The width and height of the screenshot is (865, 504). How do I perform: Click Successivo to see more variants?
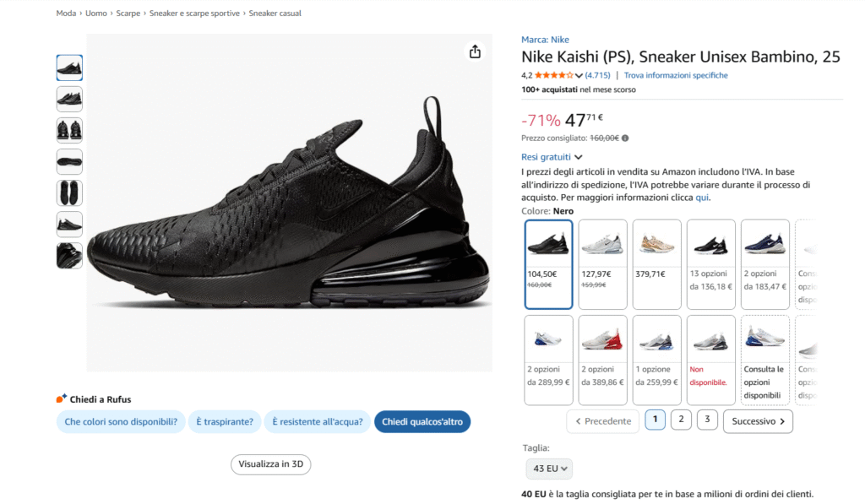(x=758, y=420)
